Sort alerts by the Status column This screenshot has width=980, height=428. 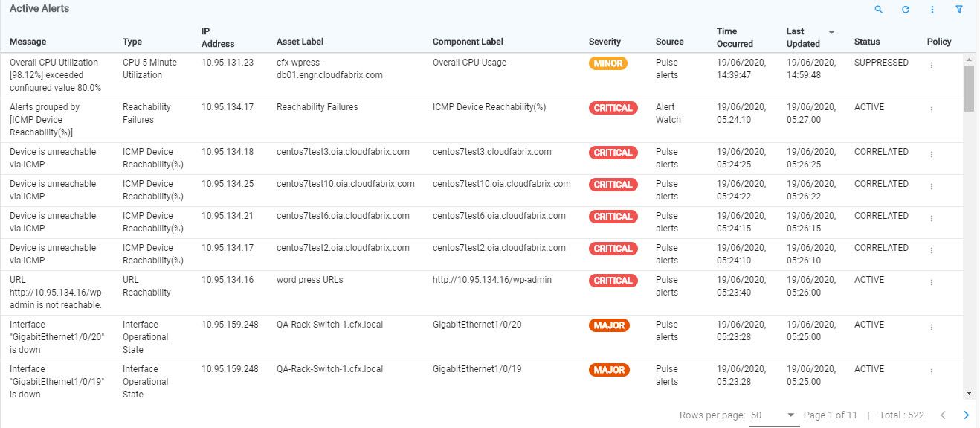pos(867,42)
